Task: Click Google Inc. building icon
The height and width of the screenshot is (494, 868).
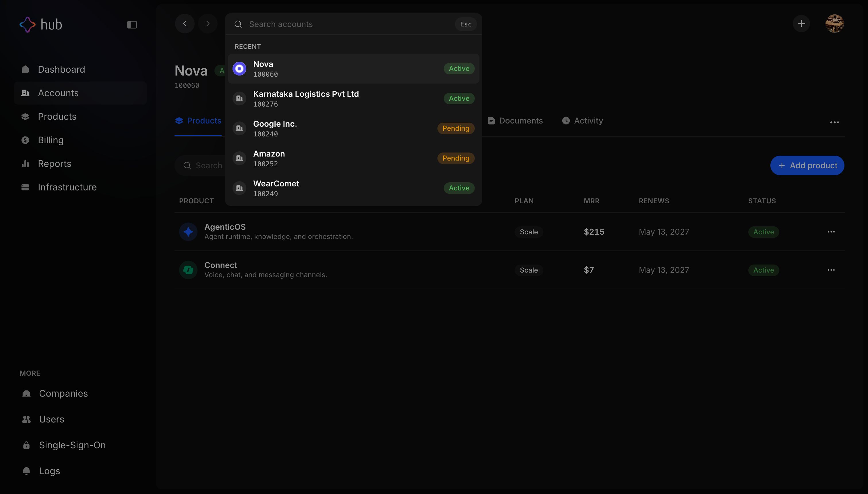Action: pos(239,129)
